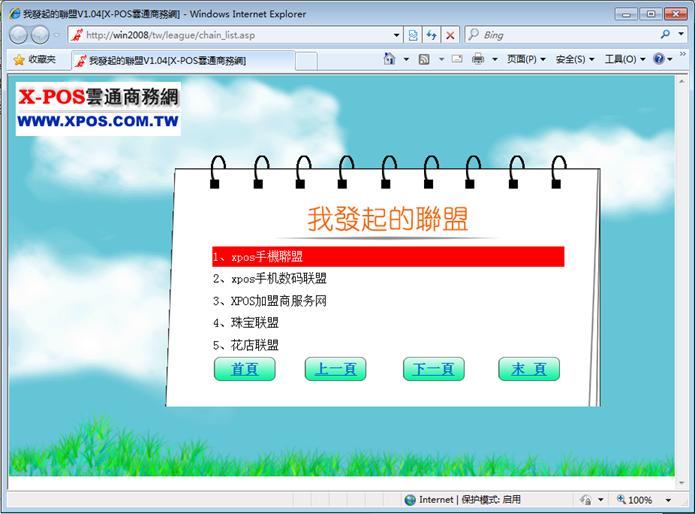Click the 首頁 first page button
695x514 pixels.
point(245,369)
